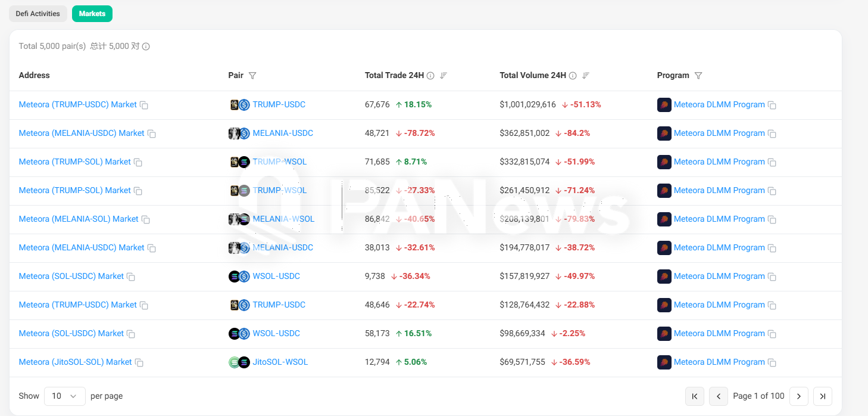This screenshot has height=416, width=868.
Task: Click info icon beside Total Volume 24H
Action: click(x=573, y=76)
